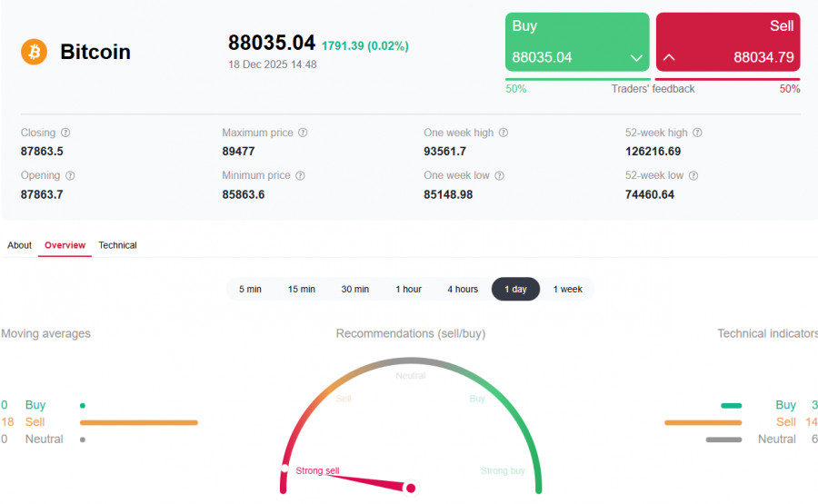
Task: Click the orange Bitcoin logo icon
Action: point(34,52)
